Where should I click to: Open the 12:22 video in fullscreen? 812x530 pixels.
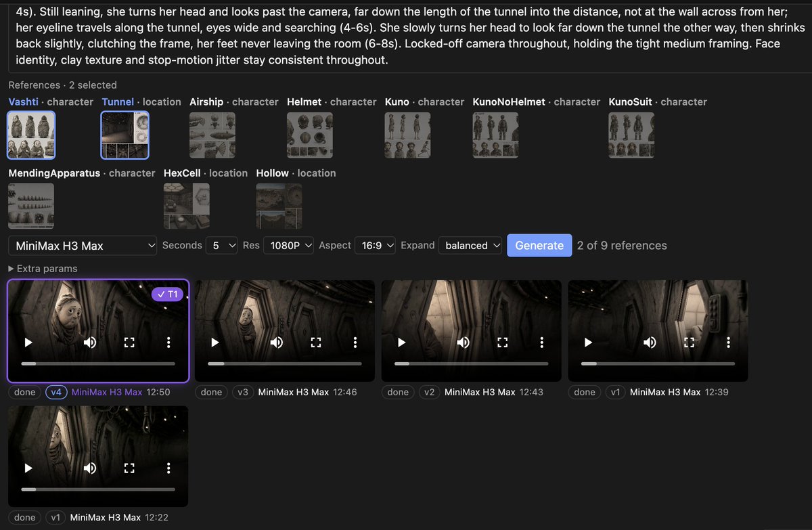(130, 468)
